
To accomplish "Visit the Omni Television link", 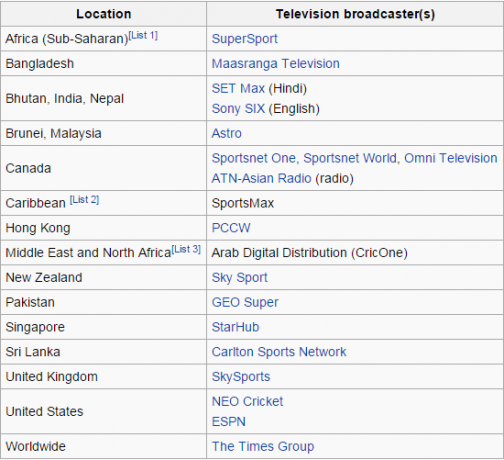I will click(450, 158).
